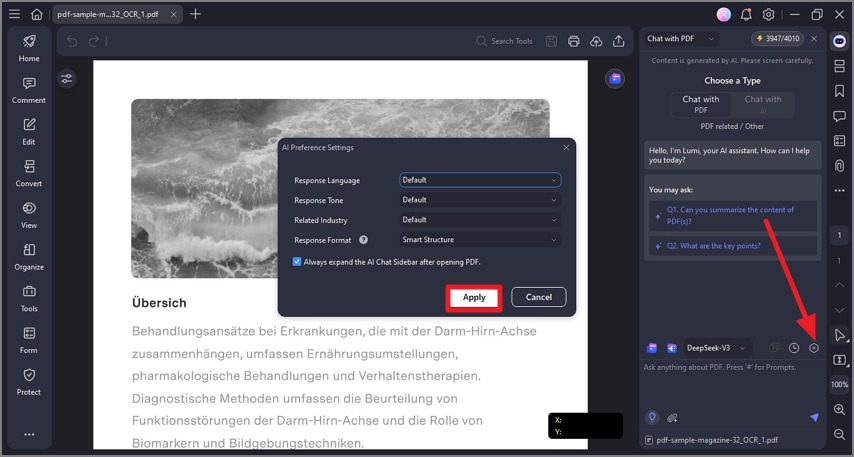This screenshot has width=854, height=457.
Task: Open the chat history clock icon
Action: point(794,348)
